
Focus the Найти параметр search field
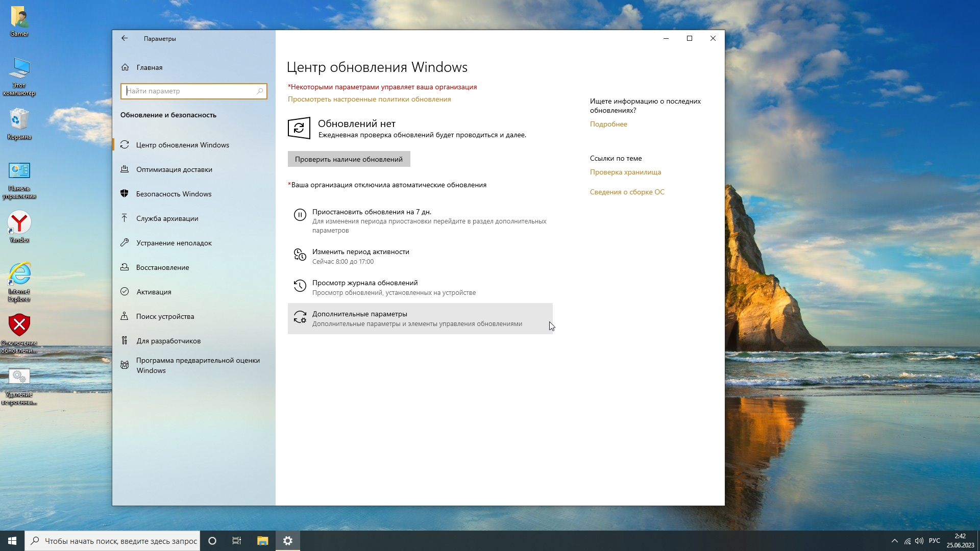pyautogui.click(x=189, y=91)
